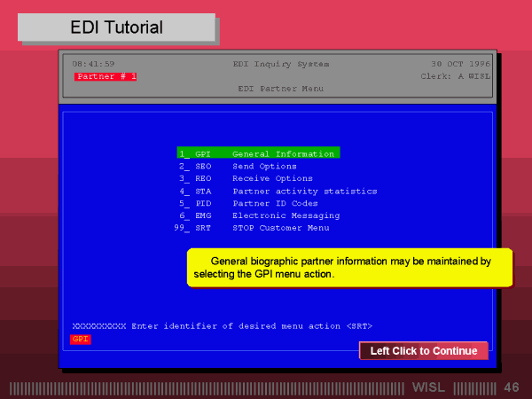
Task: Click the EDI Inquiry System heading
Action: click(280, 64)
